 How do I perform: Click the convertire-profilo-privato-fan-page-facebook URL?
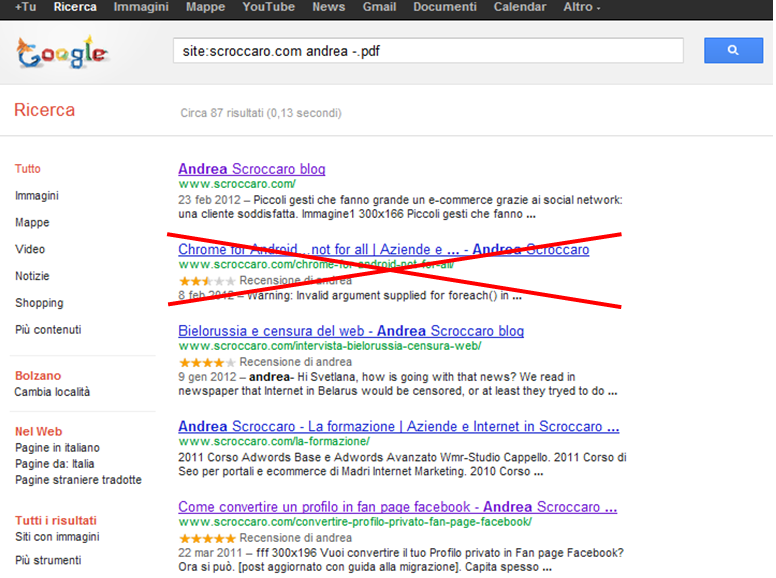coord(355,522)
